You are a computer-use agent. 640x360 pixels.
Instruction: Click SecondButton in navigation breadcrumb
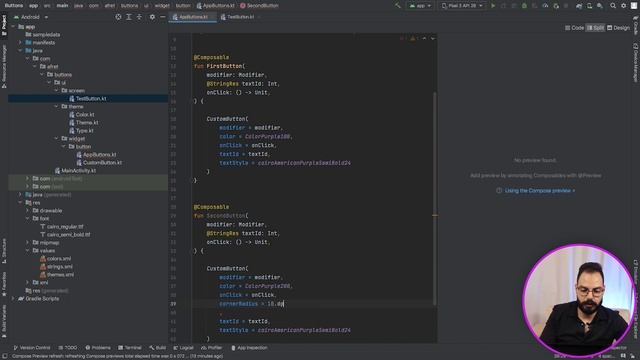click(x=259, y=6)
